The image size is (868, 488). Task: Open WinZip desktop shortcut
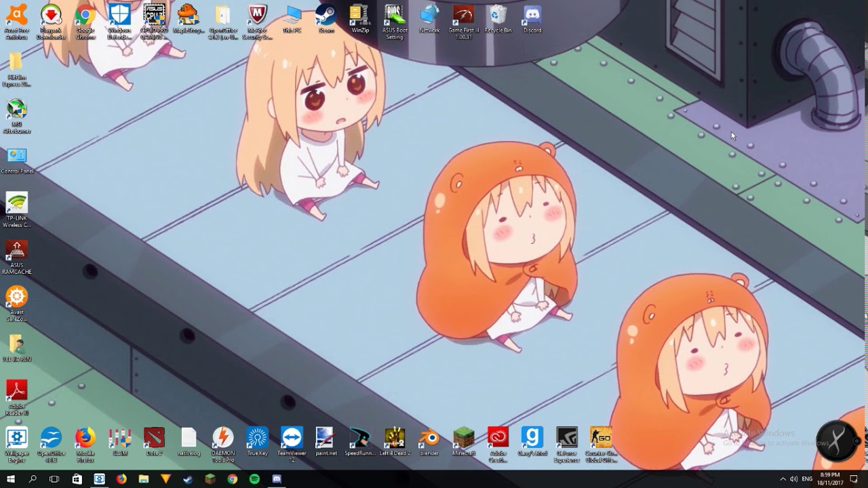(x=360, y=18)
